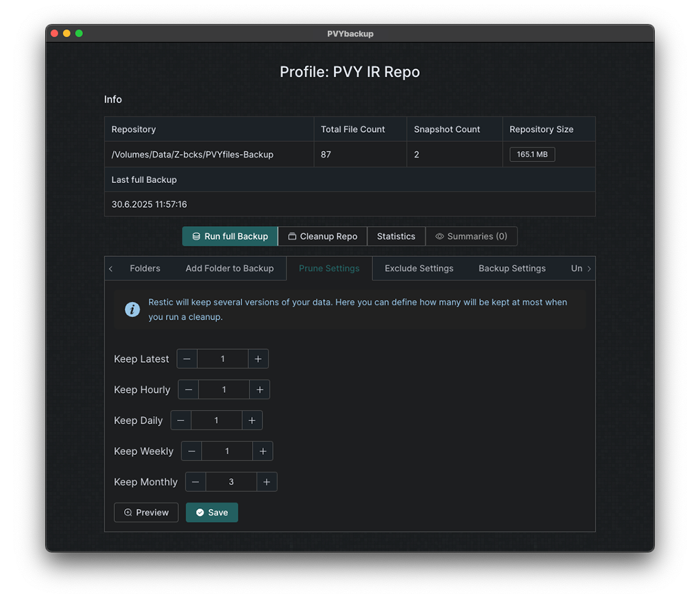This screenshot has height=596, width=700.
Task: Click the last backup date 30.6.2025 11:57:16
Action: 149,205
